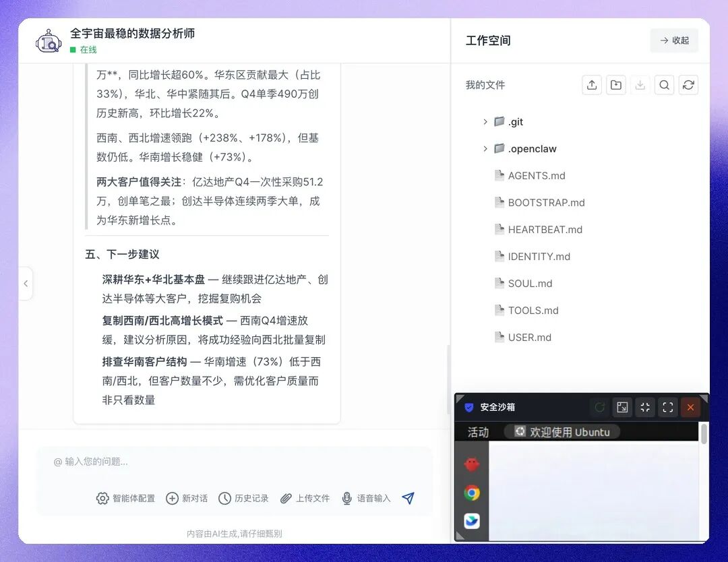Open 智能体配置 agent settings
The height and width of the screenshot is (562, 728).
point(125,499)
